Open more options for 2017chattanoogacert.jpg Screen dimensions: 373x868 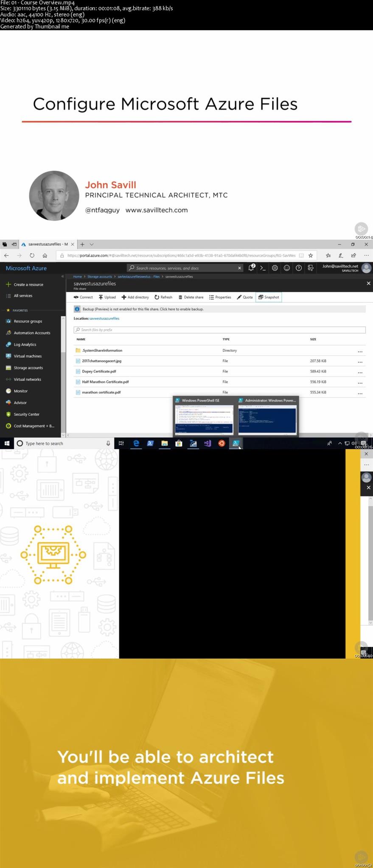coord(360,362)
